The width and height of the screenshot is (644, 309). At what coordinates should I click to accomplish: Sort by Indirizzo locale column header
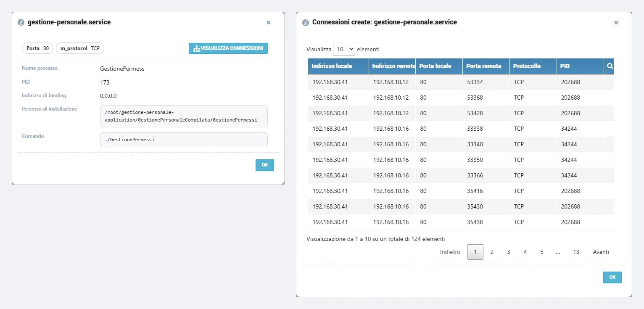(338, 66)
